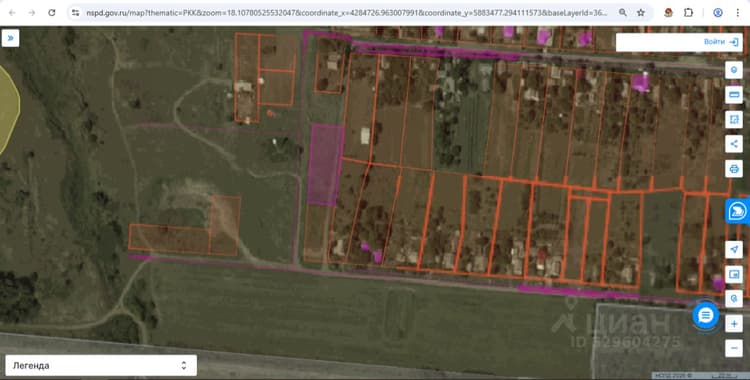The width and height of the screenshot is (750, 380).
Task: Expand the Легенда dropdown
Action: click(x=101, y=366)
